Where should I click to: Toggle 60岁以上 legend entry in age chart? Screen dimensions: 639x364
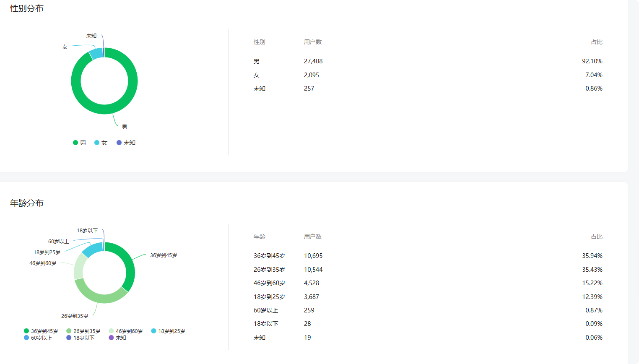pos(38,338)
